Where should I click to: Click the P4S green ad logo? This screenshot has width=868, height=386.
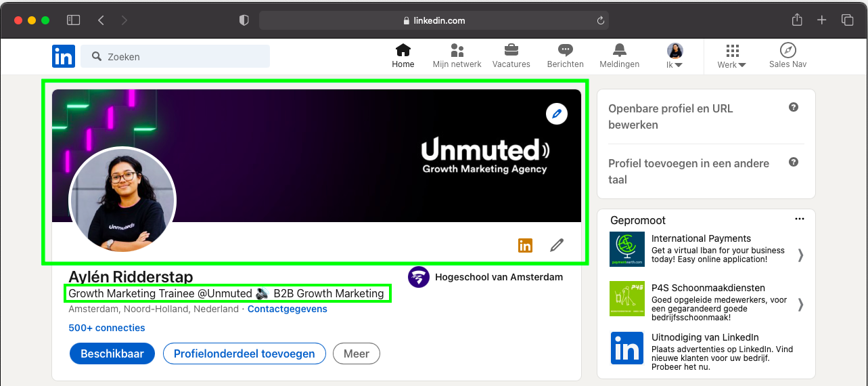click(x=627, y=299)
